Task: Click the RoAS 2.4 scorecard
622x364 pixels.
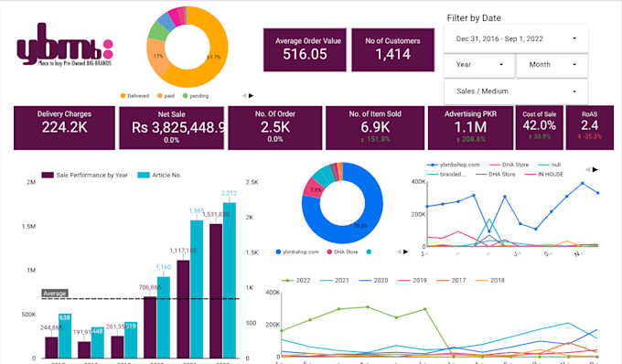Action: [589, 128]
